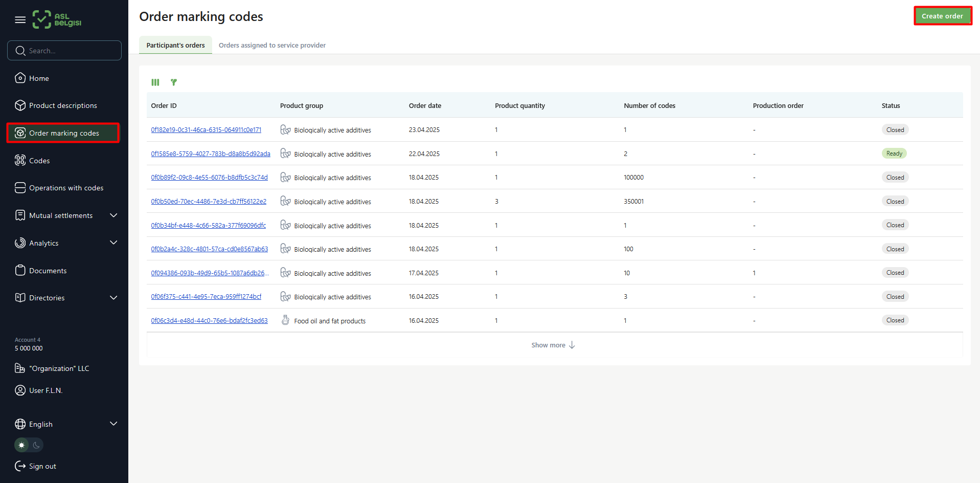Screen dimensions: 980x483
Task: Switch to Orders assigned to service provider tab
Action: click(272, 45)
